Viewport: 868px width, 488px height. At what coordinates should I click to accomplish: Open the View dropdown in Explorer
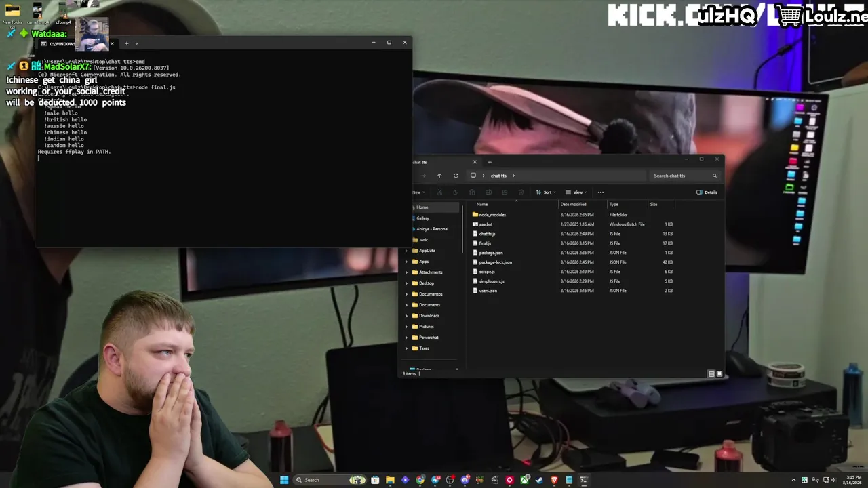pos(576,192)
